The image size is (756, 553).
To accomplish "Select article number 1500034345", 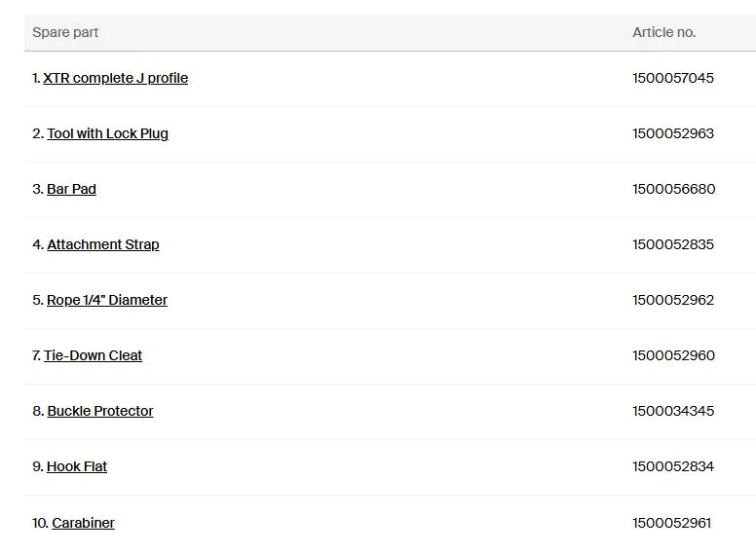I will [673, 411].
